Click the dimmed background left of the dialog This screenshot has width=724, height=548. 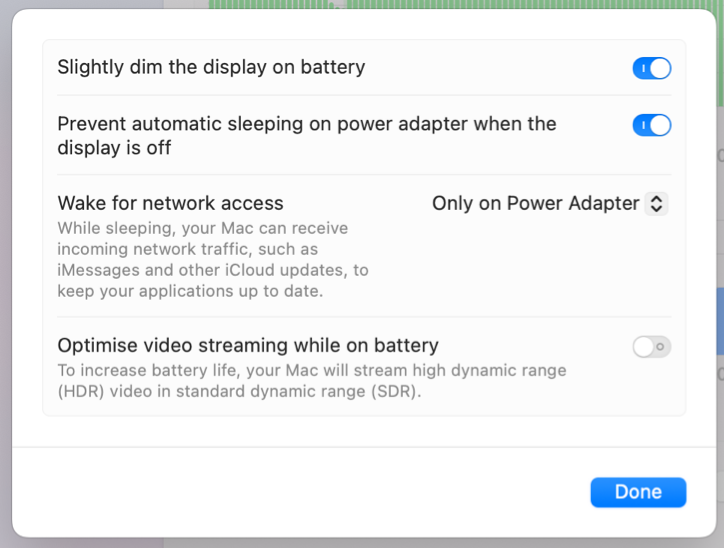click(x=6, y=277)
